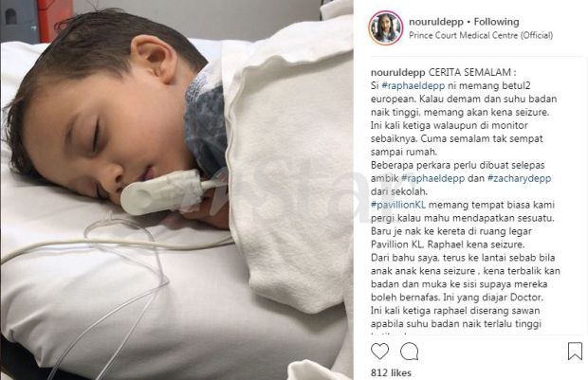Open comments via speech bubble icon
588x380 pixels.
point(409,352)
